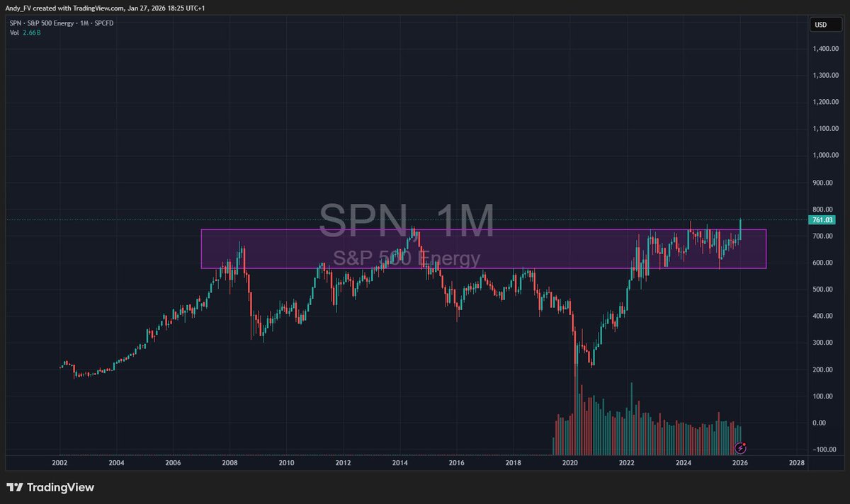850x504 pixels.
Task: Click the 1,200.00 price axis label
Action: 824,103
